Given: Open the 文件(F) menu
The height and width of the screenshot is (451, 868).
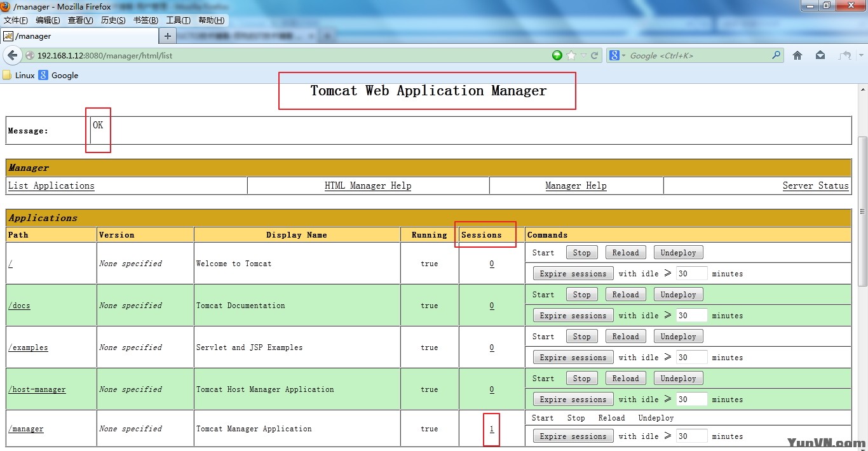Looking at the screenshot, I should [16, 20].
